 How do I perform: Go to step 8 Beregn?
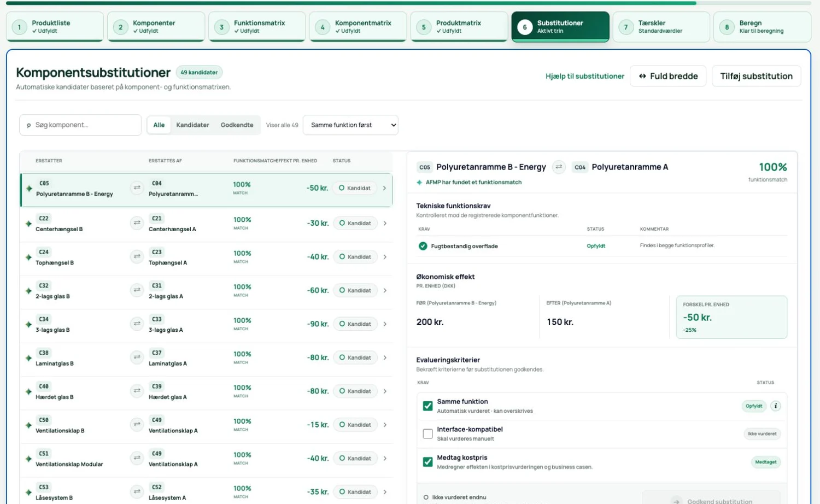coord(762,27)
